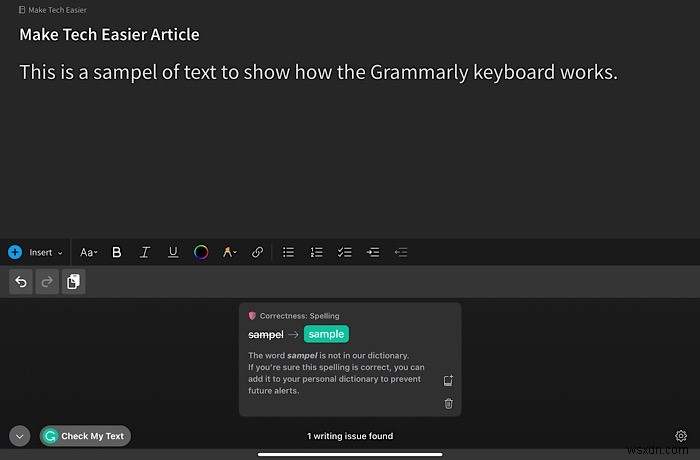This screenshot has height=460, width=700.
Task: Click the '1 writing issue found' status
Action: pyautogui.click(x=350, y=436)
